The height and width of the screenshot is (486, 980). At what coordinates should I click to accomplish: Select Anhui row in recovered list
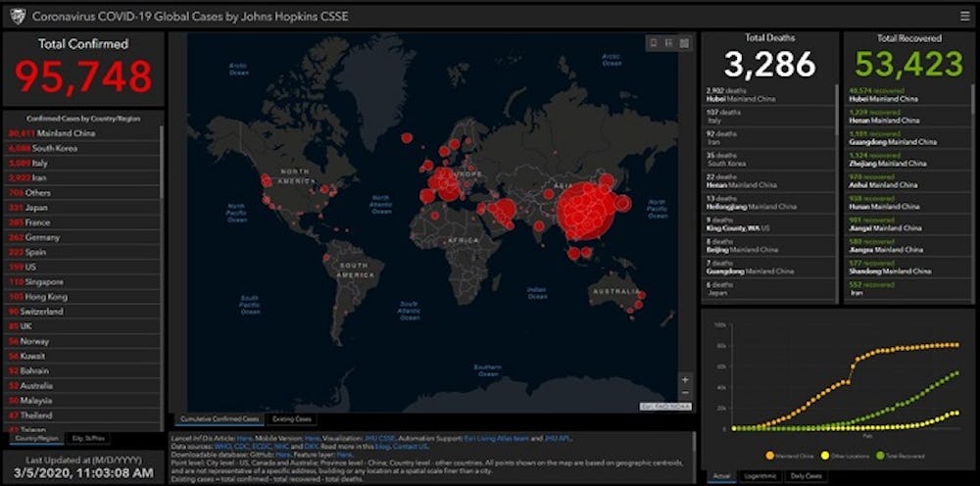pos(907,181)
